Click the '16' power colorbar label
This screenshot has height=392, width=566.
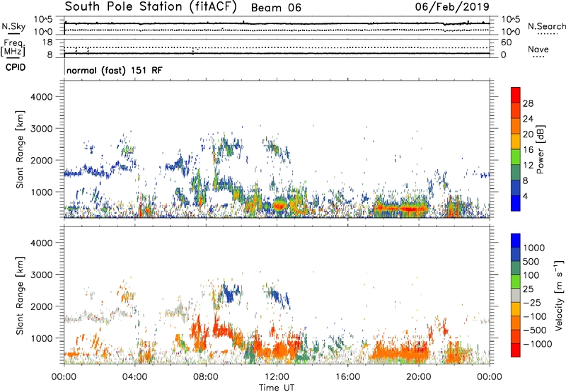point(528,150)
